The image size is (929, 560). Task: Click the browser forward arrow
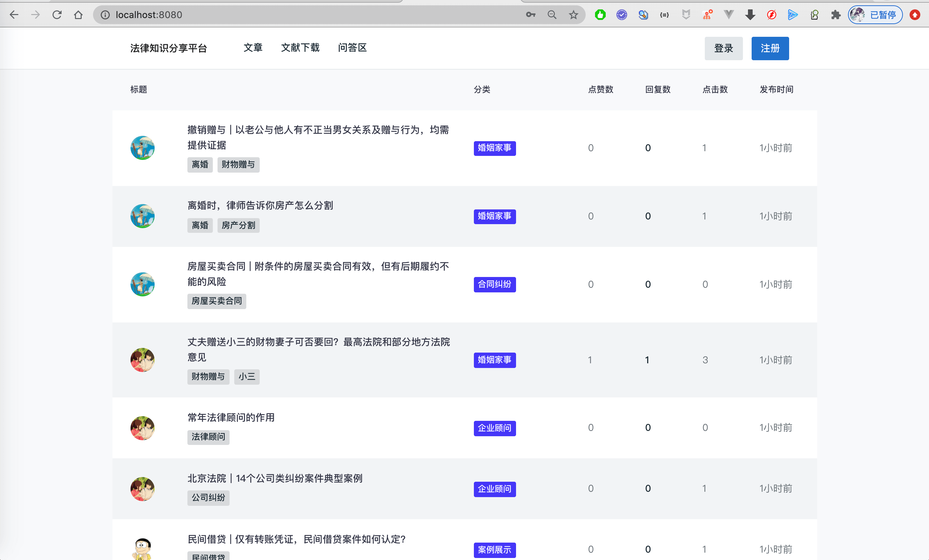point(35,15)
